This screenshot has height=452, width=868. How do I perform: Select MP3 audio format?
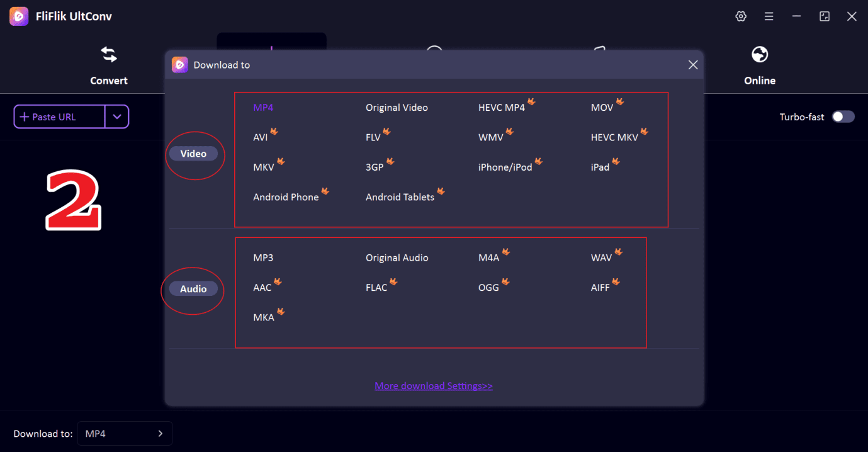pyautogui.click(x=263, y=258)
